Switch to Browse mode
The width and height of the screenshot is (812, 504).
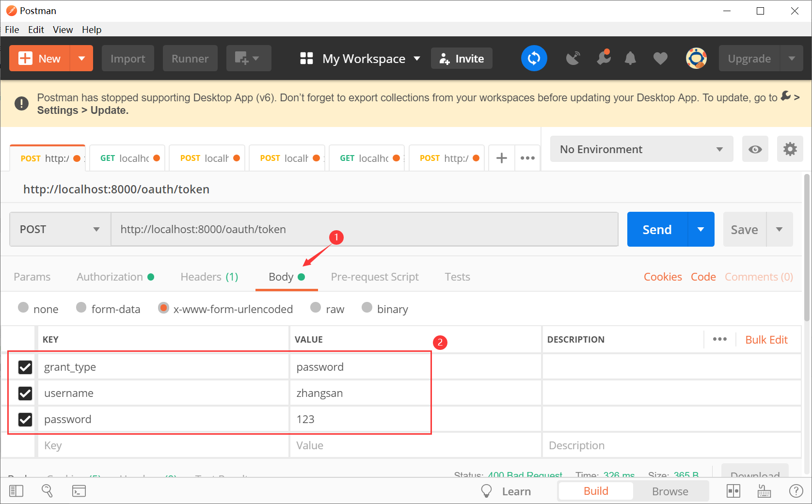pos(670,491)
